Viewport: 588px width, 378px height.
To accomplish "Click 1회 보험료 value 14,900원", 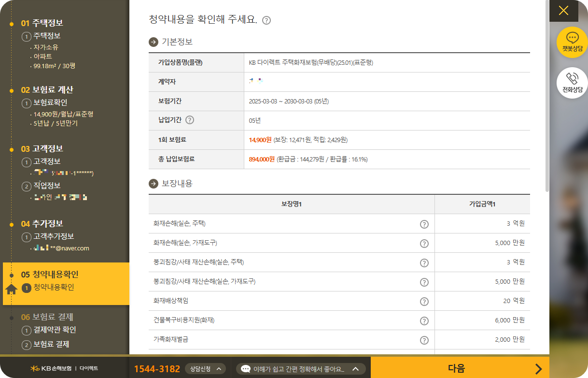I will click(260, 140).
